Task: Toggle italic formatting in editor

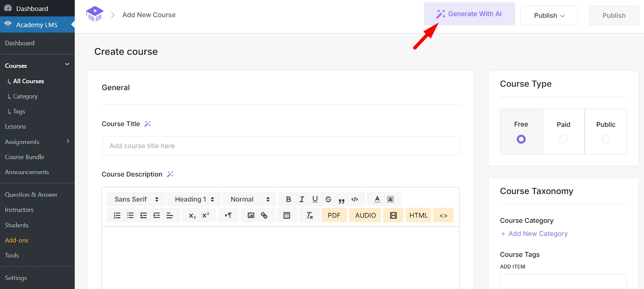Action: pyautogui.click(x=301, y=199)
